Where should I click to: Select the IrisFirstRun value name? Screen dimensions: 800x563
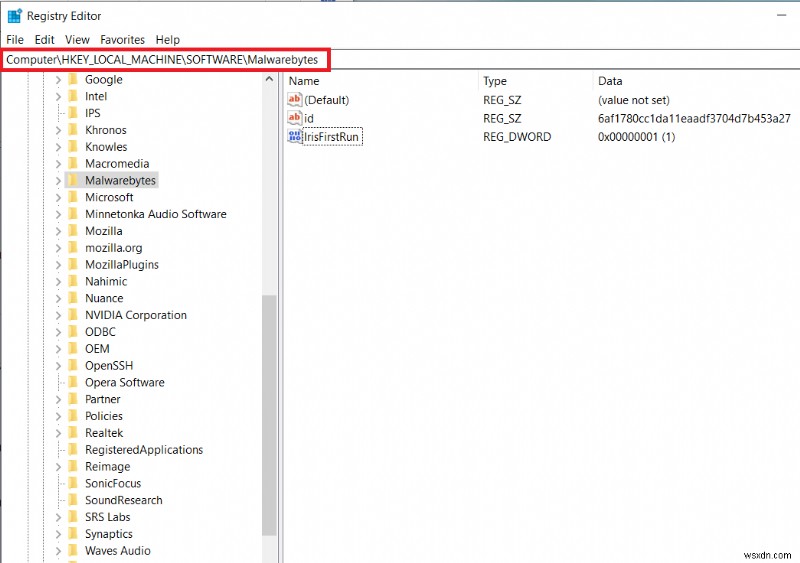click(x=332, y=137)
